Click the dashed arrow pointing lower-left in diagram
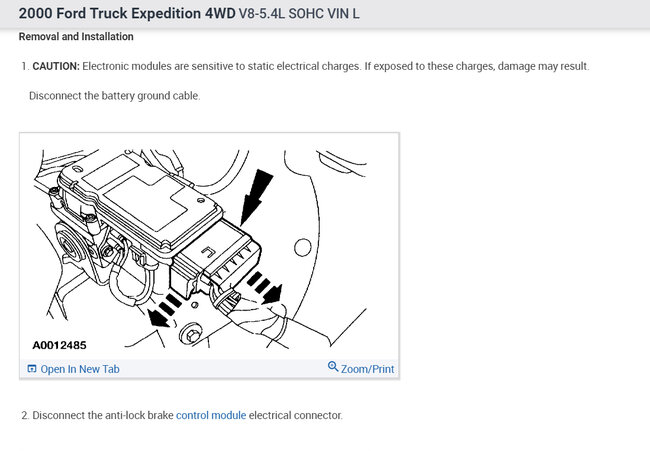 tap(164, 310)
